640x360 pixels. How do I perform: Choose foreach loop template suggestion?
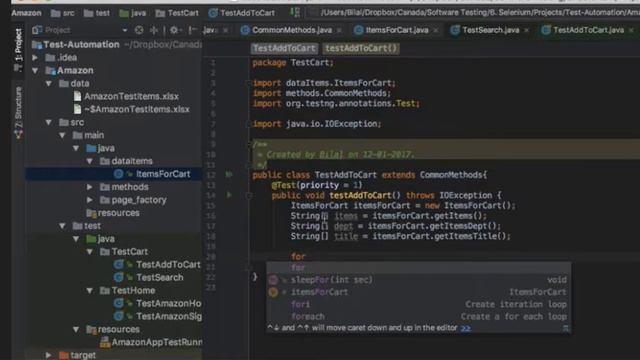point(419,317)
